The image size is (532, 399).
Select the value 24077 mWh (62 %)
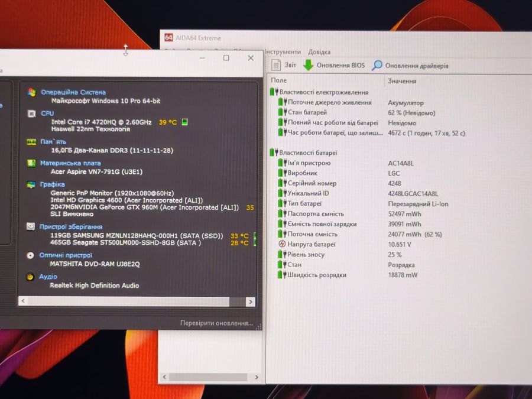[x=415, y=235]
